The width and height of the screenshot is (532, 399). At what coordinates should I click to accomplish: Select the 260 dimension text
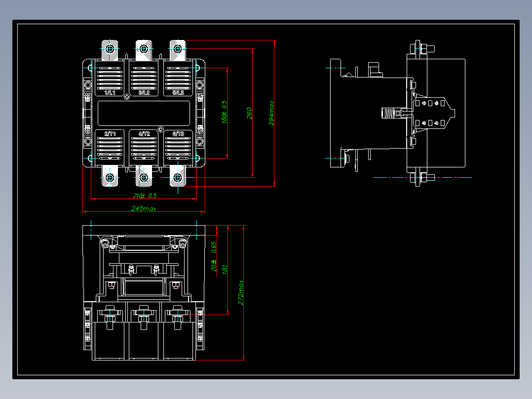[x=249, y=114]
